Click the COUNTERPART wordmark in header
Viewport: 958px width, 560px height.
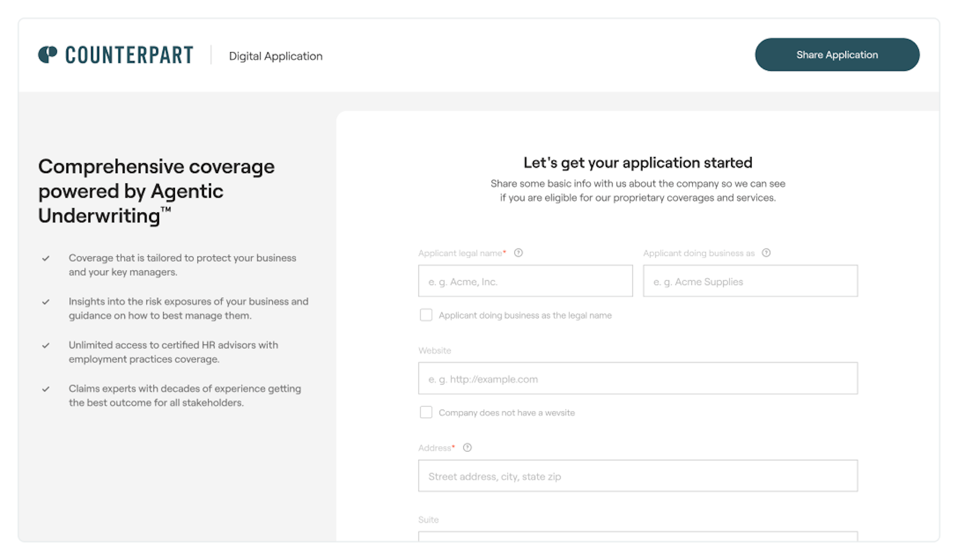(x=129, y=55)
